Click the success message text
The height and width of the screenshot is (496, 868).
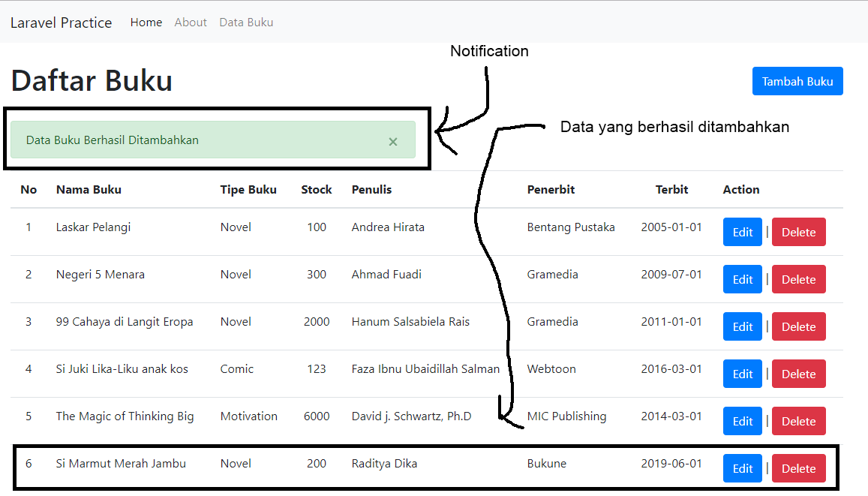tap(113, 140)
